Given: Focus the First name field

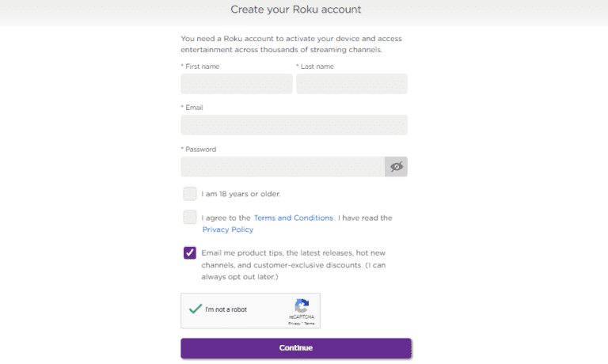Looking at the screenshot, I should click(x=236, y=84).
